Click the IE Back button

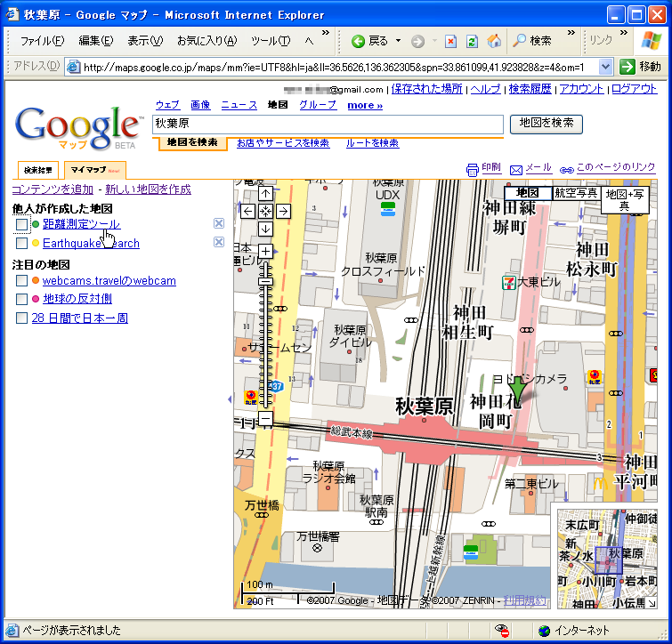click(369, 41)
